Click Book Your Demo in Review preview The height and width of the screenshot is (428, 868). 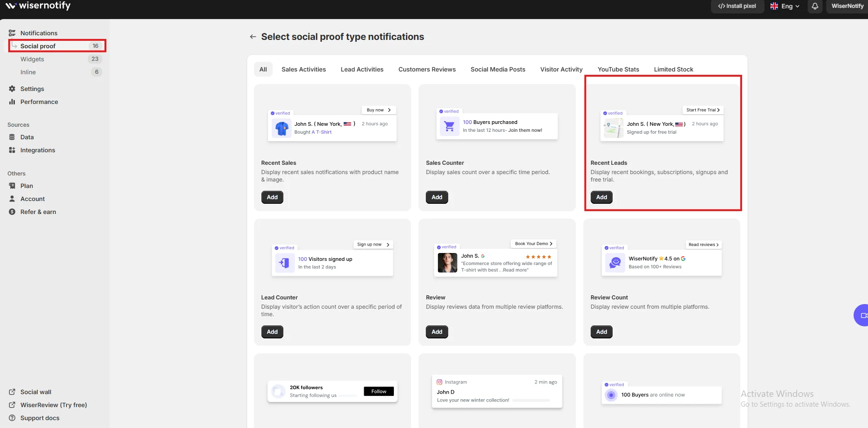coord(534,244)
